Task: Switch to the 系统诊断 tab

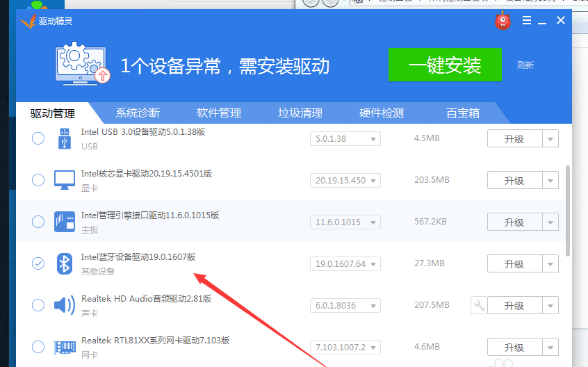Action: tap(138, 113)
